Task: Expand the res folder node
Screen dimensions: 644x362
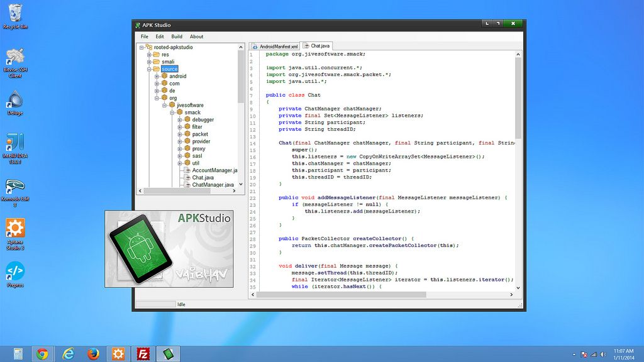Action: (150, 55)
